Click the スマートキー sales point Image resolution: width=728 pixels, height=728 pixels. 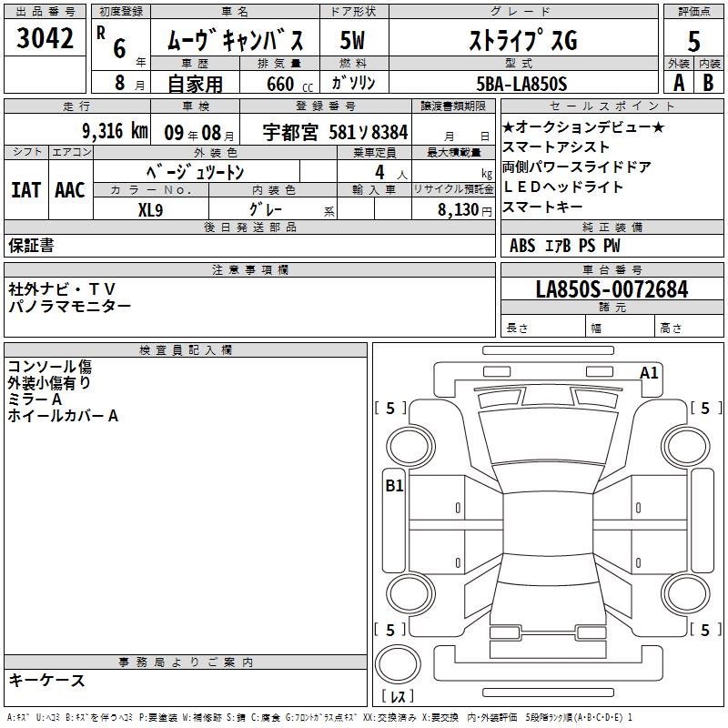[542, 207]
